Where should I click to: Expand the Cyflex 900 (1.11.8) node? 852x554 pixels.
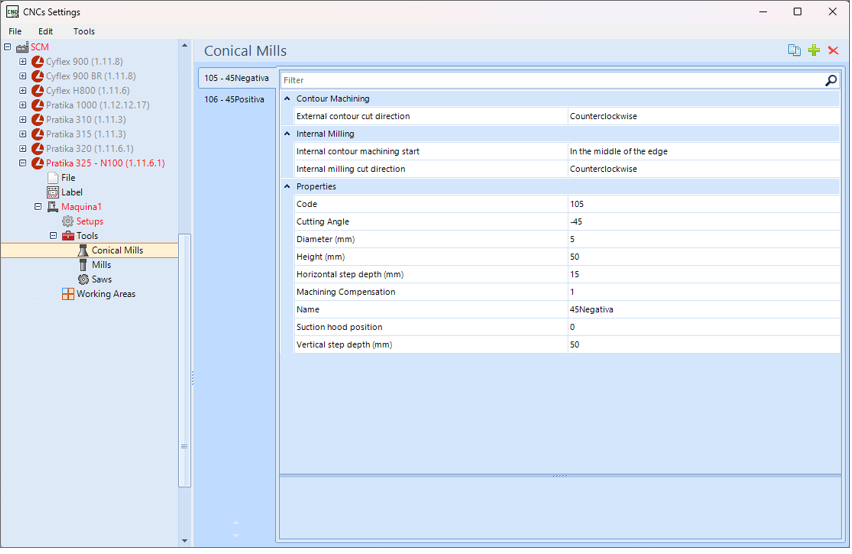point(23,61)
